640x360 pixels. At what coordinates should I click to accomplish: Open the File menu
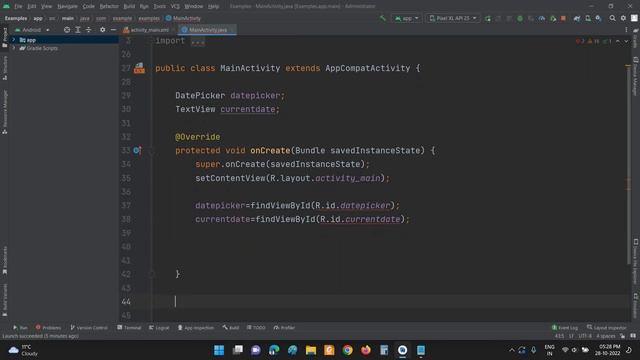tap(18, 7)
